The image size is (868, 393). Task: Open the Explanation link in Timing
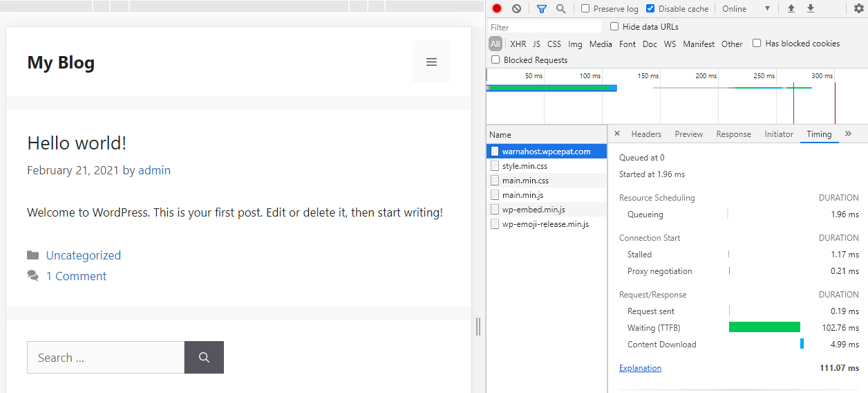[x=640, y=368]
